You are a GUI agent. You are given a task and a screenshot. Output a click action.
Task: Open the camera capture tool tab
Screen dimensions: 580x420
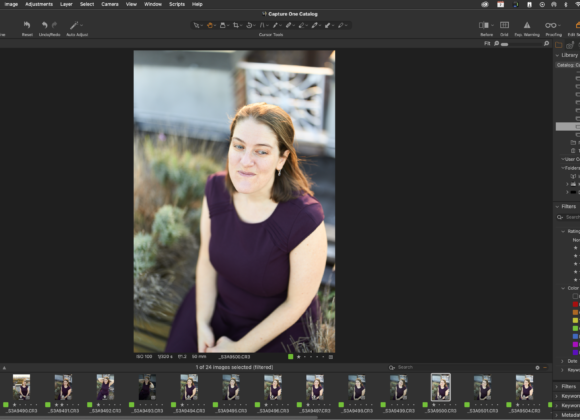point(570,45)
